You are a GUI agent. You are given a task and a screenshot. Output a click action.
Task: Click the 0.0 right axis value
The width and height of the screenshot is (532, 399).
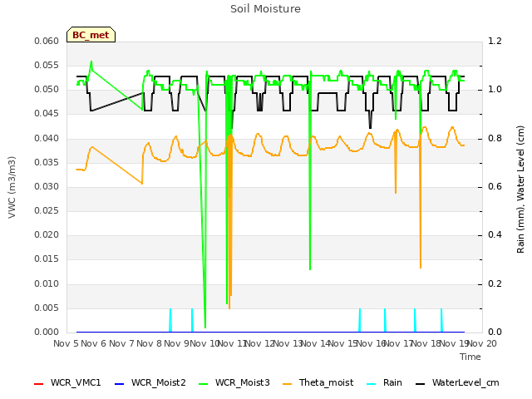point(495,332)
